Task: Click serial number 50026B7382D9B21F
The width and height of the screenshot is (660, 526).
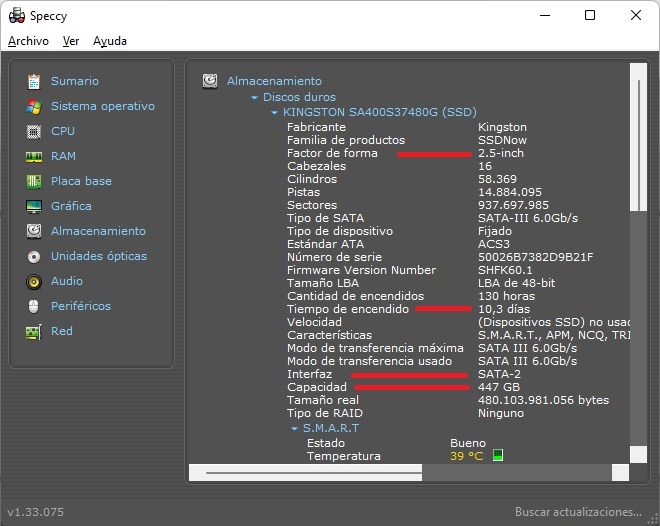Action: pyautogui.click(x=535, y=257)
